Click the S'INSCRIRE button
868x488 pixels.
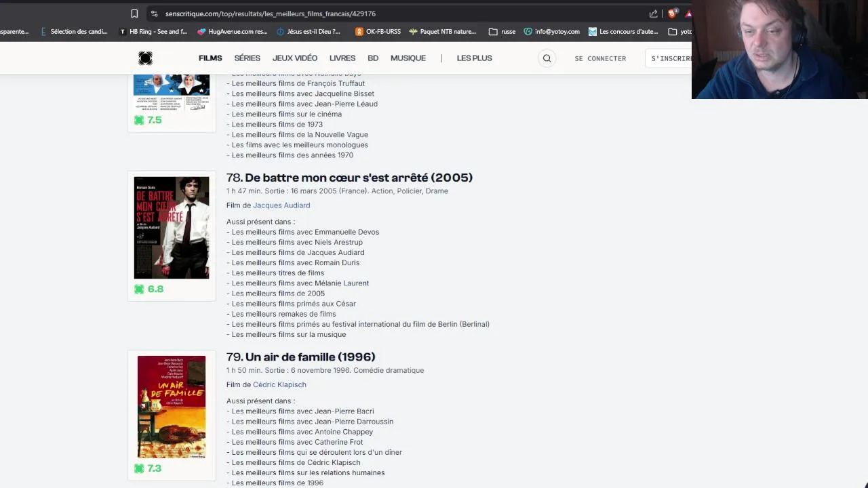[669, 58]
